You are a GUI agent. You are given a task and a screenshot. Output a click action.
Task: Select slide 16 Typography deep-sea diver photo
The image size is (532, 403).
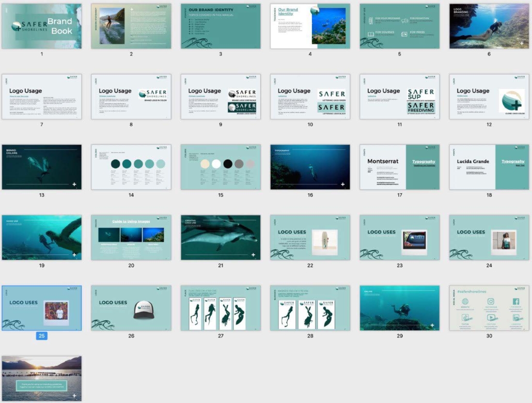(x=310, y=167)
